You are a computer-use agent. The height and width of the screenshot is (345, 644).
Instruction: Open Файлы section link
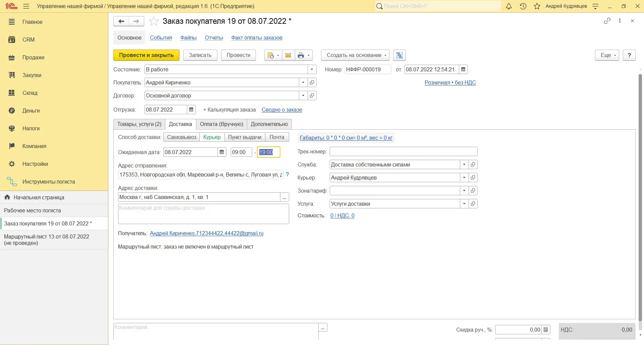click(x=189, y=38)
